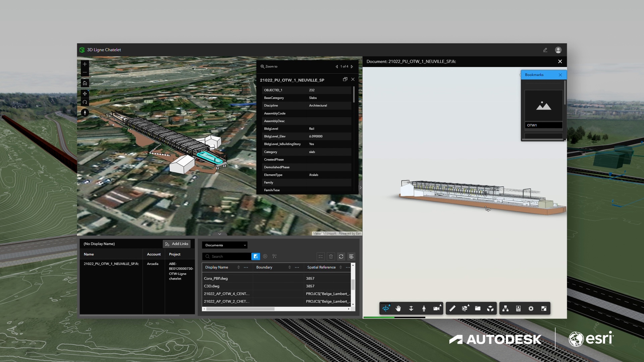Zoom out on the 3D map

(85, 72)
